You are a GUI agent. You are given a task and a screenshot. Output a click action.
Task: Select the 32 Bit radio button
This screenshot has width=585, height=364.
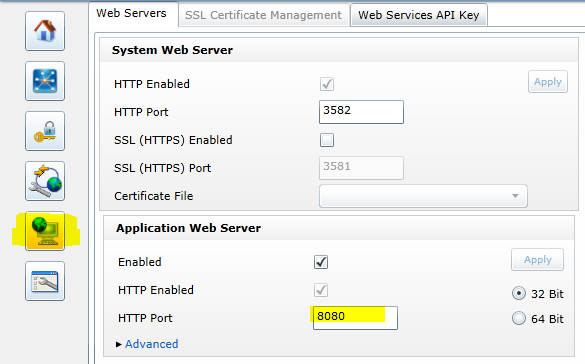point(519,294)
